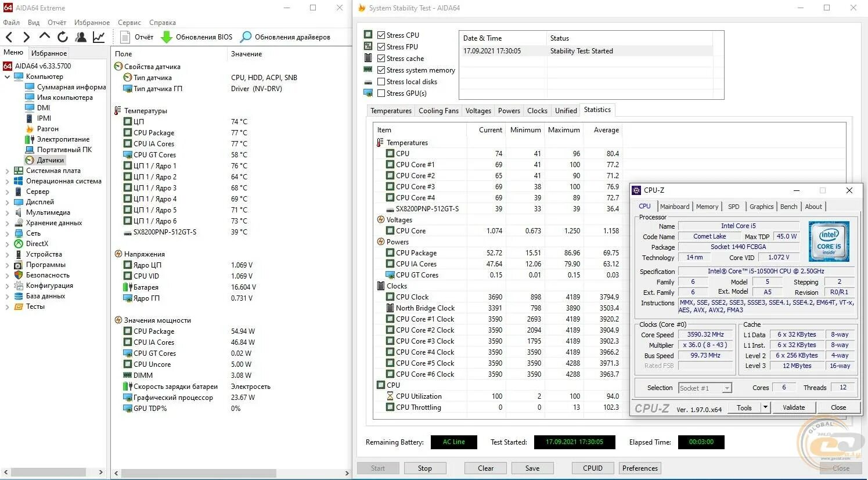The image size is (868, 480).
Task: Expand the Хранение данных tree node
Action: pyautogui.click(x=7, y=223)
